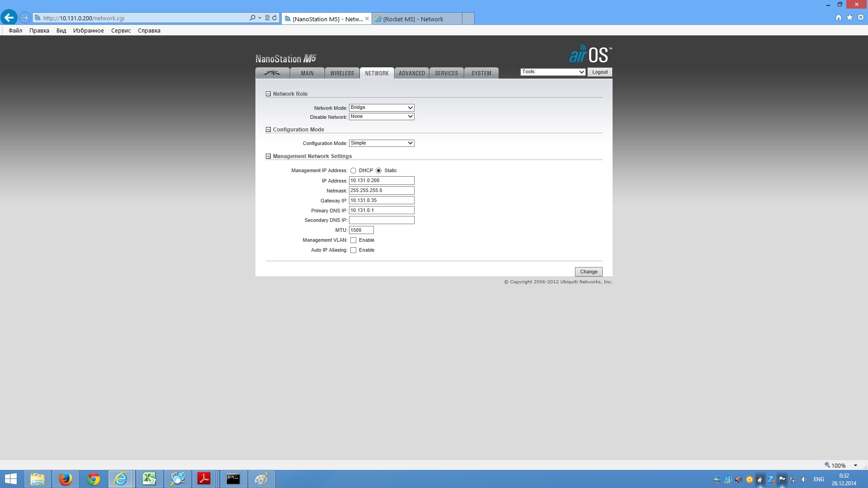868x488 pixels.
Task: Open Paint from the taskbar
Action: tap(261, 479)
